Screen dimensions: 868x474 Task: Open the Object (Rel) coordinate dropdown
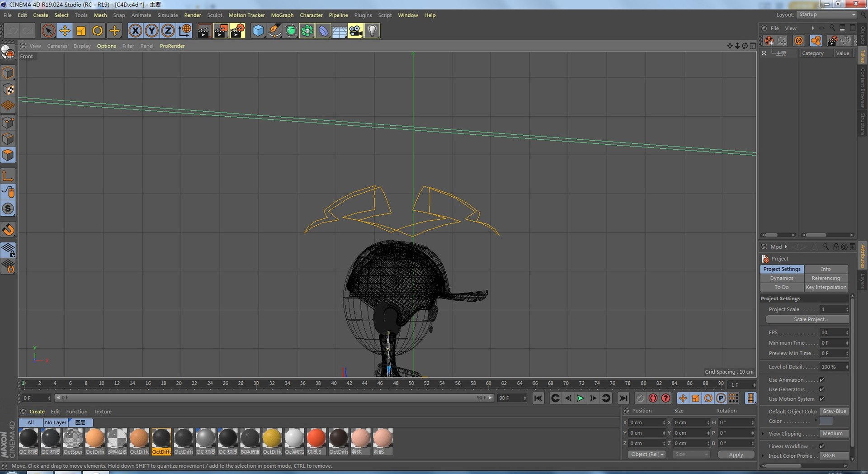pos(647,455)
